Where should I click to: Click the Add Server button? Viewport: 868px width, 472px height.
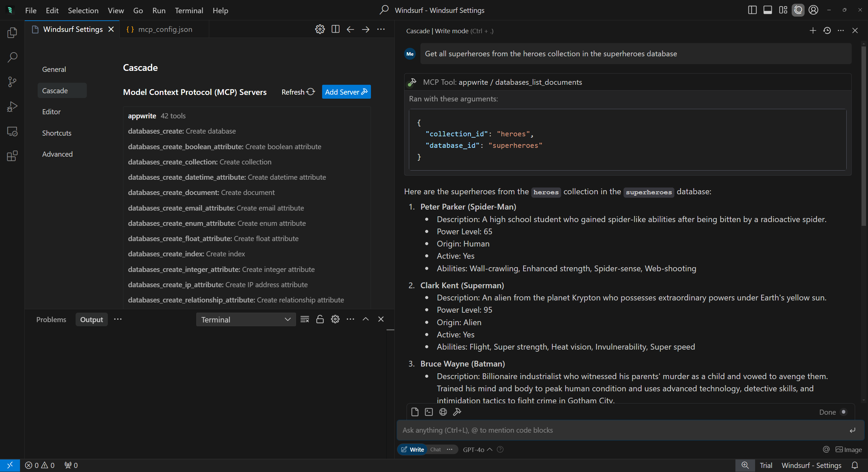pos(346,92)
